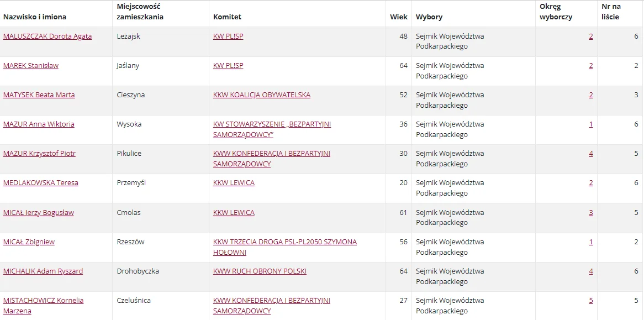Screen dimensions: 644x320
Task: Open MICHALIK Adam Ryszard link
Action: [x=43, y=271]
